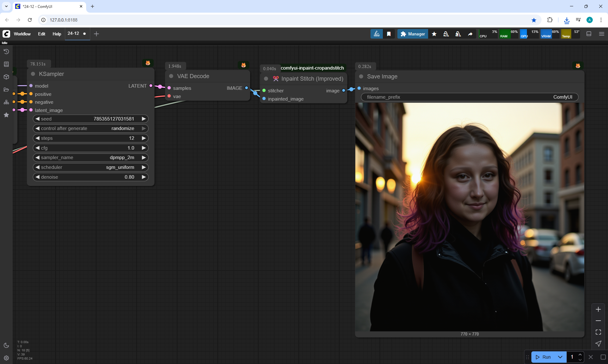The image size is (608, 364).
Task: Click the Manager button
Action: click(413, 34)
